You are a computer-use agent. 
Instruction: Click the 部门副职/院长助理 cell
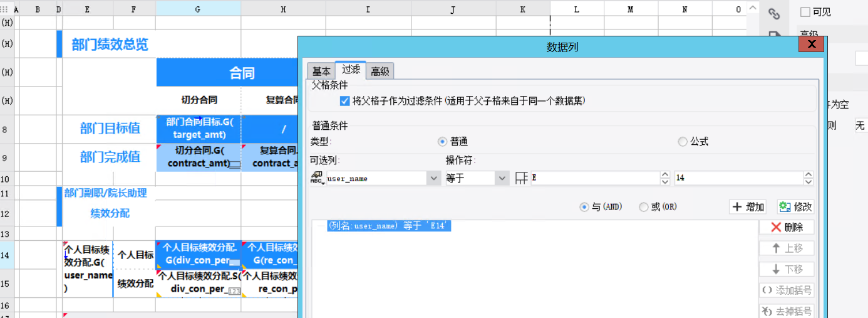[x=105, y=193]
